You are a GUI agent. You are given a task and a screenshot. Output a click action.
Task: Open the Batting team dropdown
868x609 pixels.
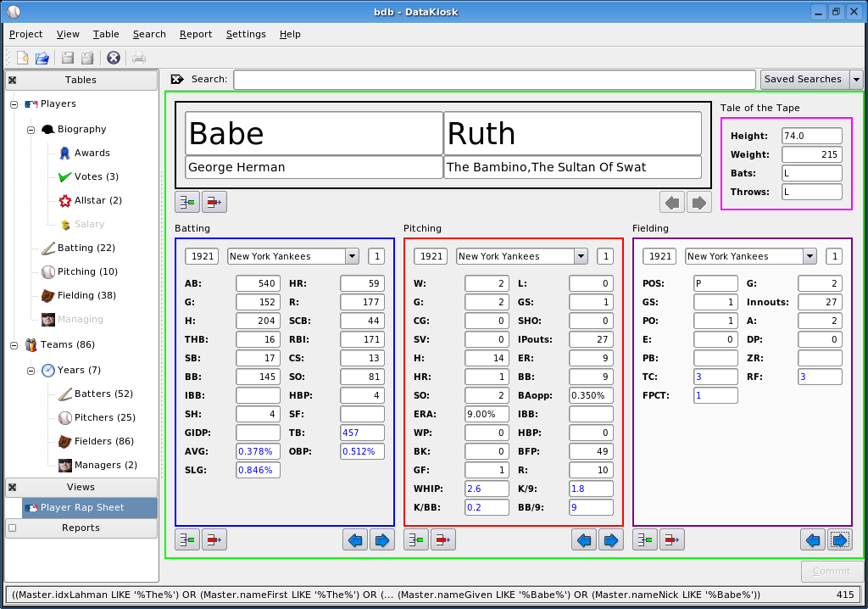pyautogui.click(x=352, y=256)
